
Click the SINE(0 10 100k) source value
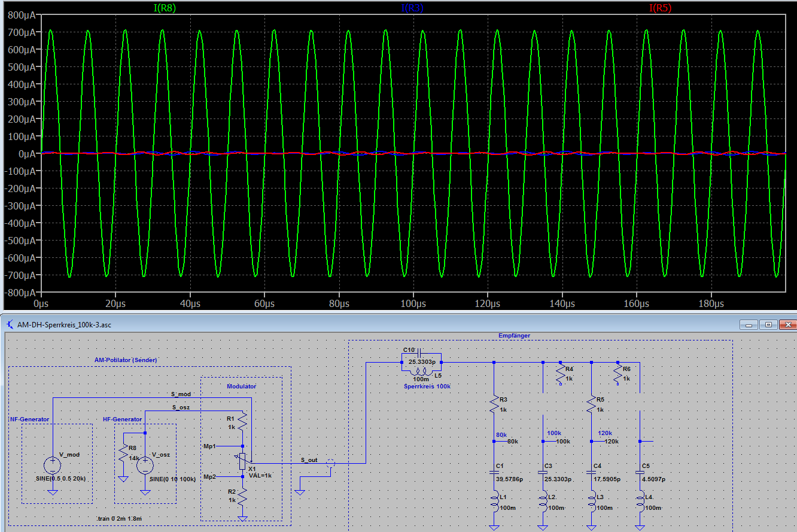click(172, 479)
